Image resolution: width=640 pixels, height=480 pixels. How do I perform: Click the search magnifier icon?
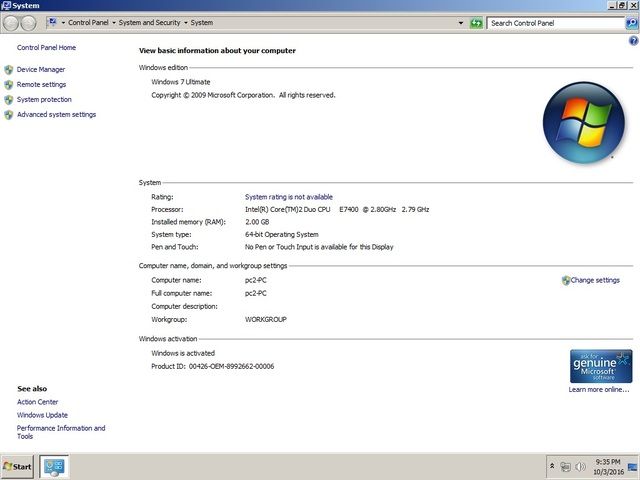[x=632, y=22]
